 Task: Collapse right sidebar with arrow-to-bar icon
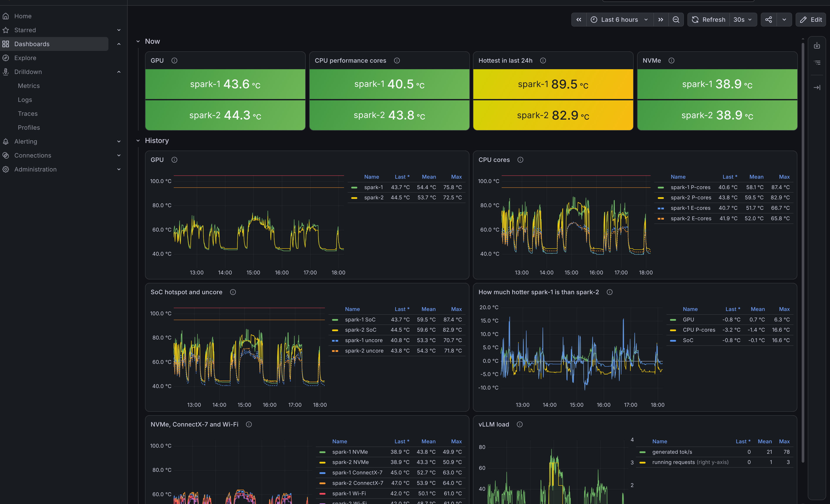pyautogui.click(x=817, y=87)
